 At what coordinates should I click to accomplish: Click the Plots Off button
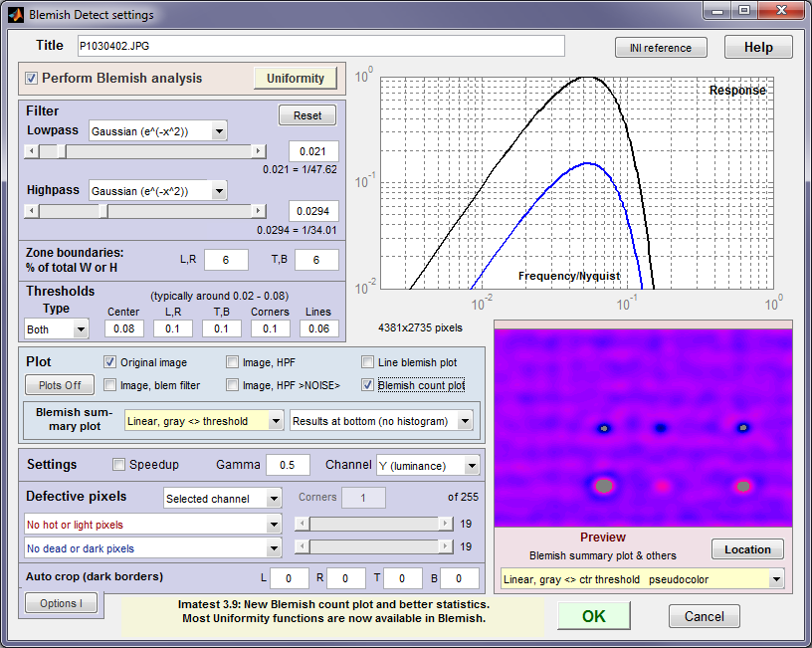[x=60, y=385]
